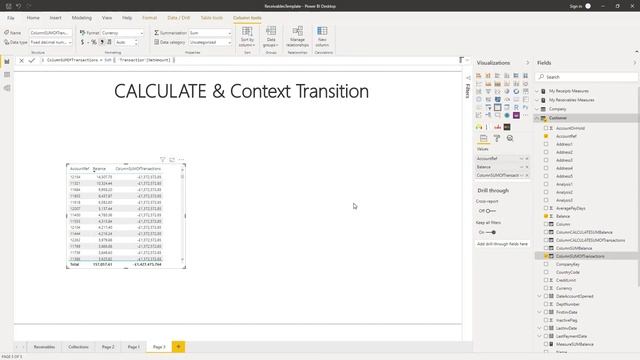
Task: Collapse the Customer table
Action: click(537, 118)
